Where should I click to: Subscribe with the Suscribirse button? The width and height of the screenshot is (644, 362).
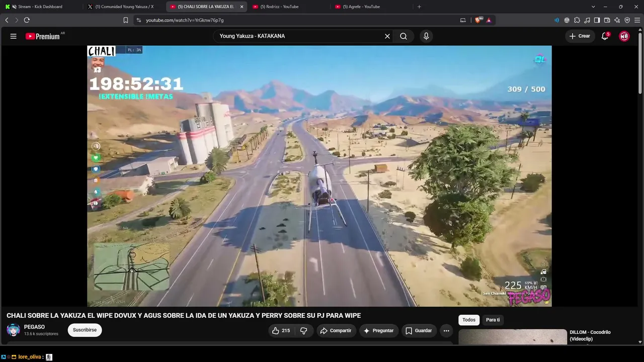(x=85, y=330)
